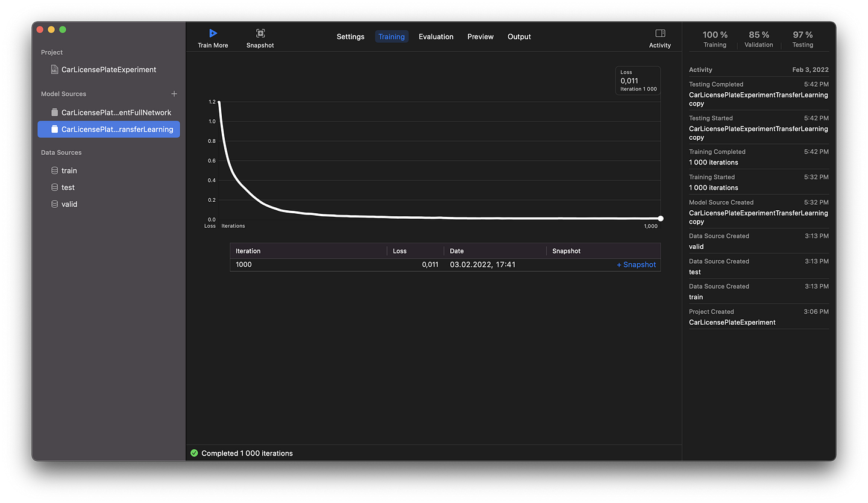The height and width of the screenshot is (503, 868).
Task: Click the Iteration column header
Action: click(x=308, y=251)
